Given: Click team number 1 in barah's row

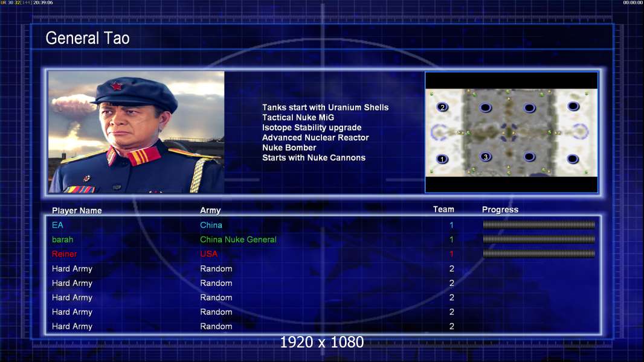Looking at the screenshot, I should pos(451,240).
